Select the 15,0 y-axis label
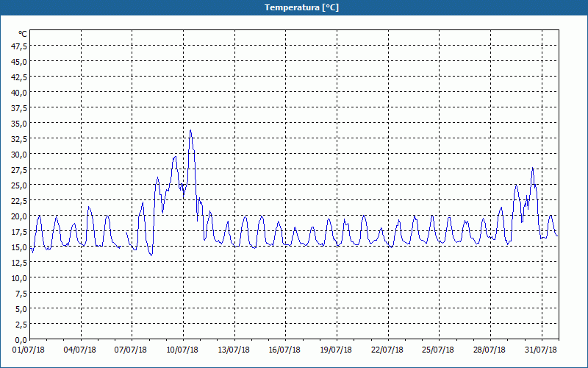 click(20, 247)
